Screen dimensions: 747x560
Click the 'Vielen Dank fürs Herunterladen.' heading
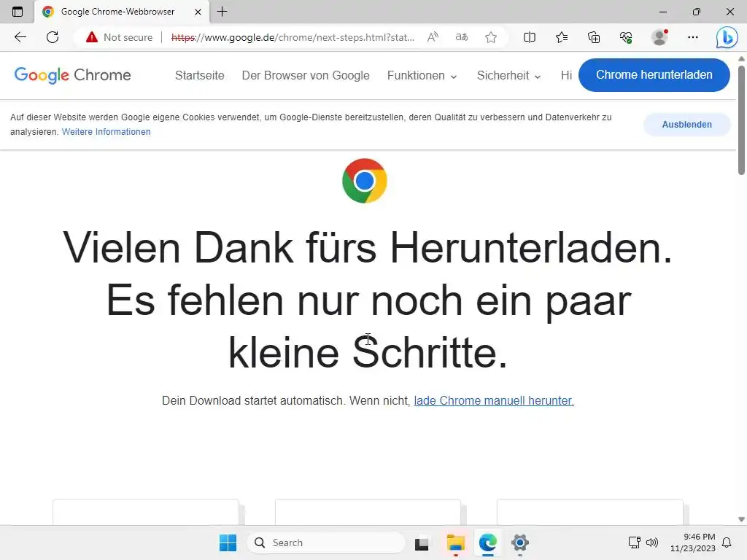(368, 248)
